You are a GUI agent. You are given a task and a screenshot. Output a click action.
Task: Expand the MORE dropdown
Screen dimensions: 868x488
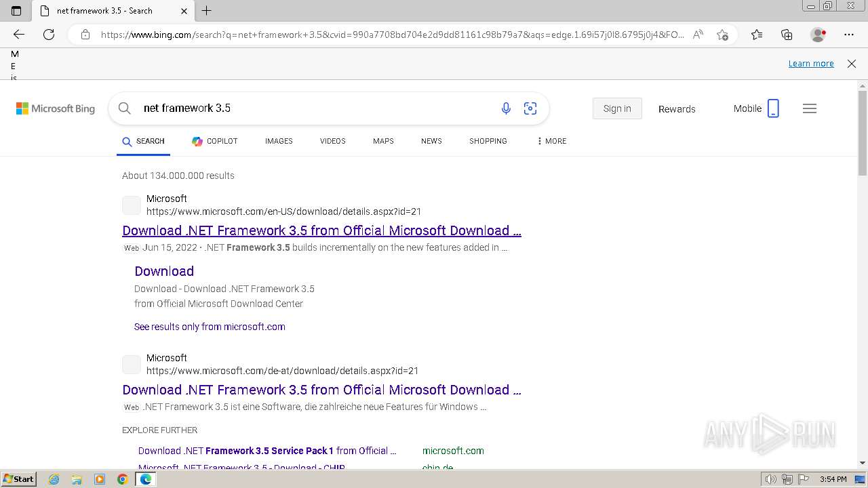point(551,141)
